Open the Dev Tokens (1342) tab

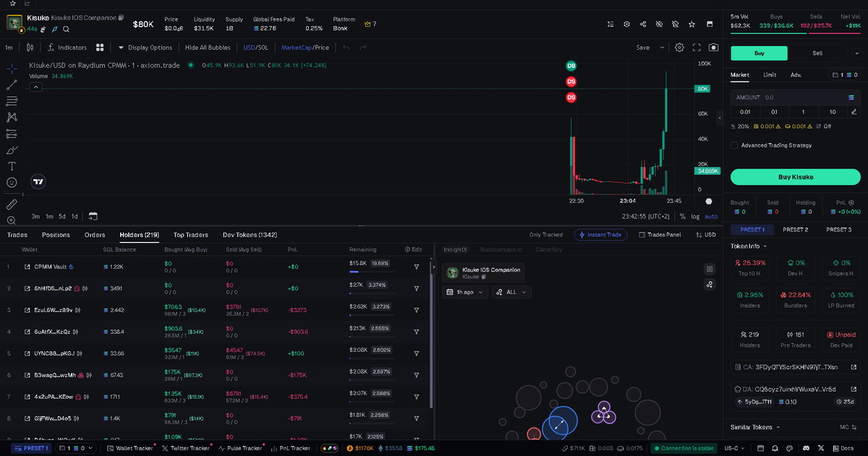click(x=250, y=235)
